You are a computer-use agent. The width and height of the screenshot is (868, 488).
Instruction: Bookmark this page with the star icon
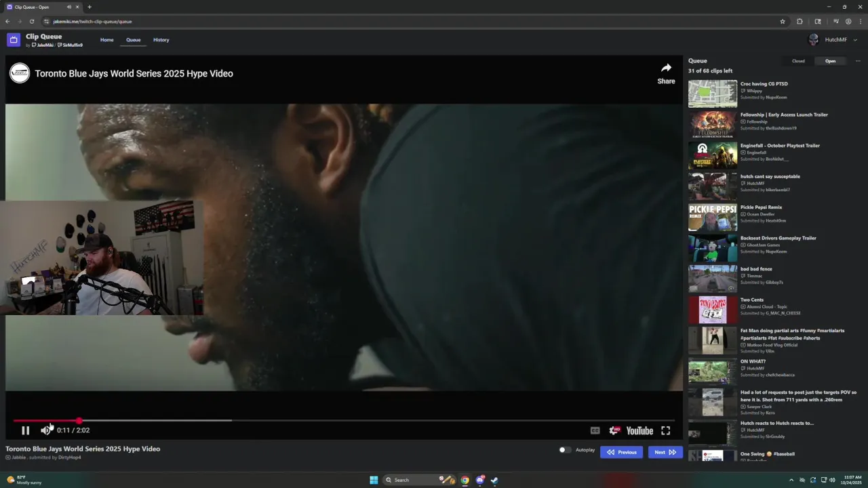click(x=783, y=21)
